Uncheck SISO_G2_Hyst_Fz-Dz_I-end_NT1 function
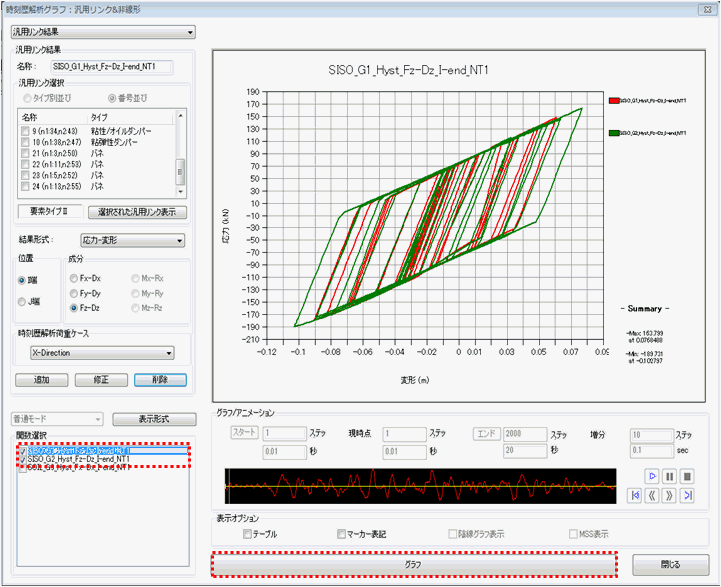The width and height of the screenshot is (721, 587). 23,460
